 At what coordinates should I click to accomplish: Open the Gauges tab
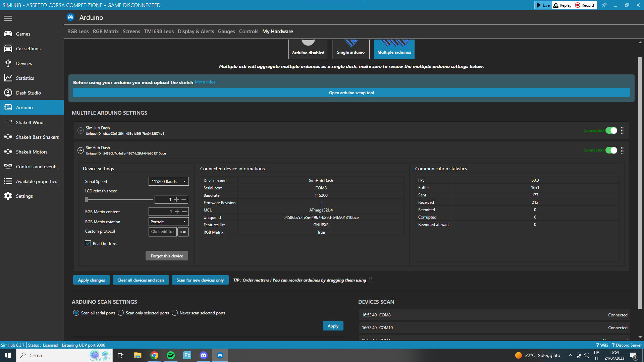pos(226,31)
